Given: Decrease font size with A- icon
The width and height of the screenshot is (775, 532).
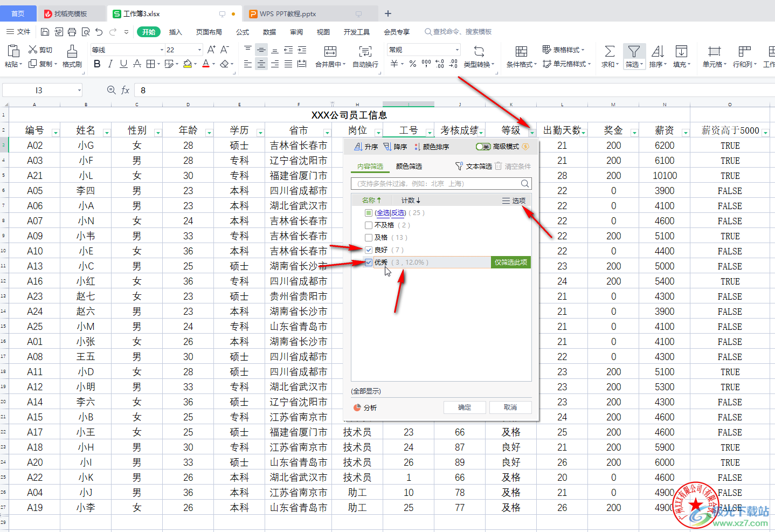Looking at the screenshot, I should tap(225, 50).
